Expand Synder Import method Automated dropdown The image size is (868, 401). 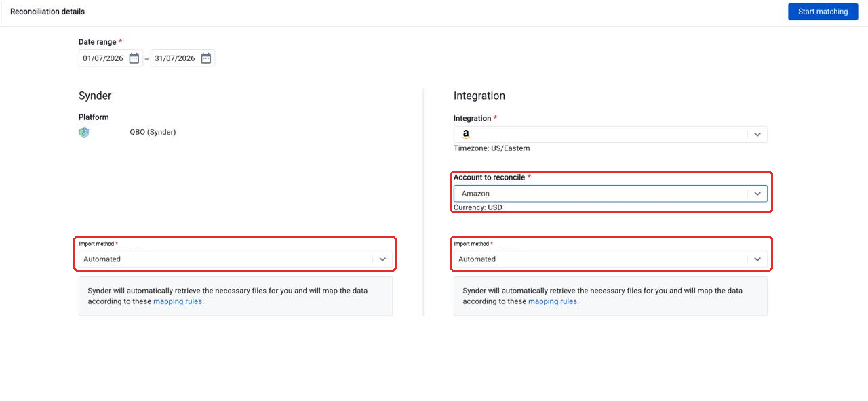235,259
